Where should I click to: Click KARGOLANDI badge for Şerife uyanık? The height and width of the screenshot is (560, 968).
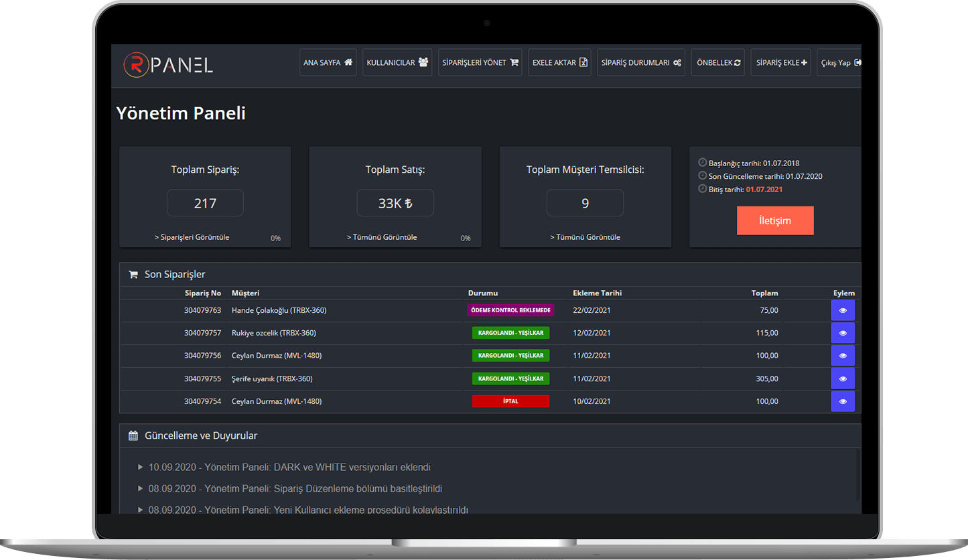click(x=510, y=378)
